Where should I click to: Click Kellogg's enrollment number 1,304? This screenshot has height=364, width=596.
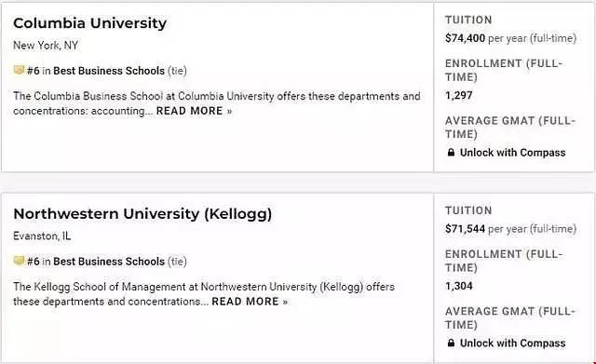[459, 286]
